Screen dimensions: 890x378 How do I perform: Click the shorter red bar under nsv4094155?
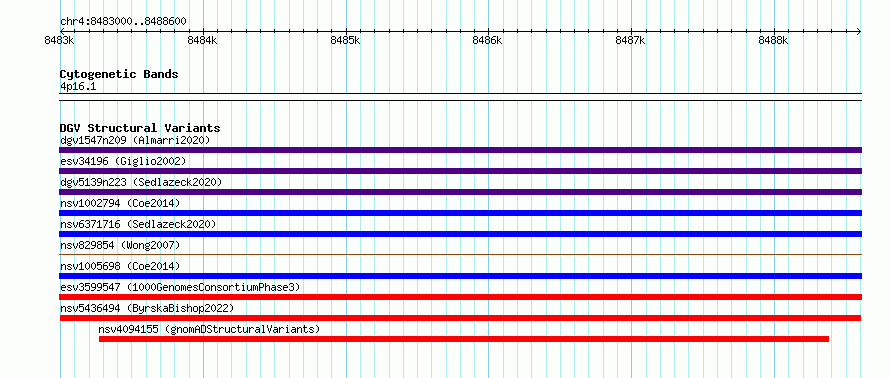coord(464,339)
